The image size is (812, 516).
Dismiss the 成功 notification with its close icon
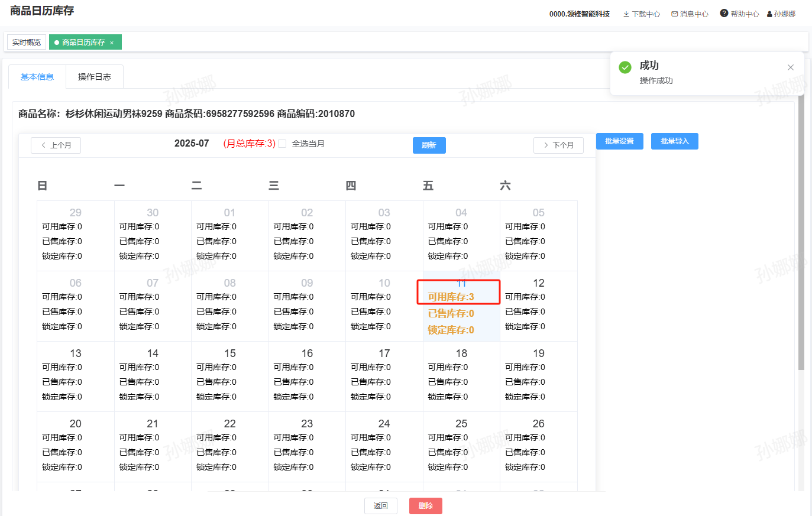pos(790,67)
